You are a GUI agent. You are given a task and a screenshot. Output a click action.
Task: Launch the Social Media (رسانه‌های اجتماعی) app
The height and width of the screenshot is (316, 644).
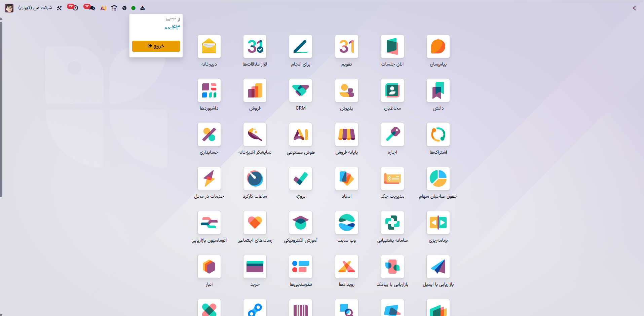click(255, 223)
